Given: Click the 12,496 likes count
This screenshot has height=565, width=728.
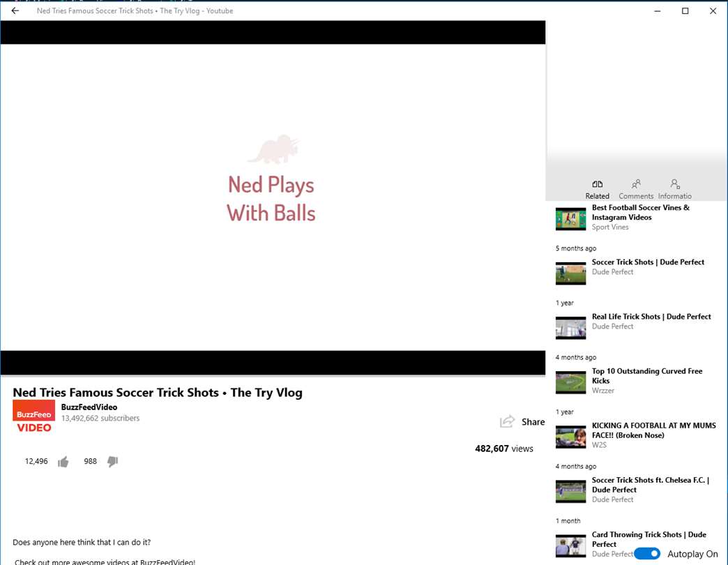Looking at the screenshot, I should pos(36,461).
